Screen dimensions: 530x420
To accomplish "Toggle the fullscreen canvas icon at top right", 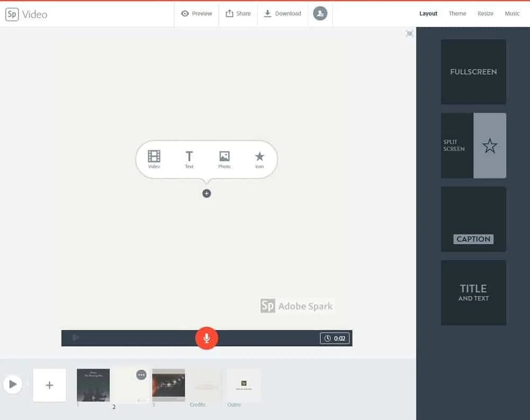I will click(x=409, y=33).
